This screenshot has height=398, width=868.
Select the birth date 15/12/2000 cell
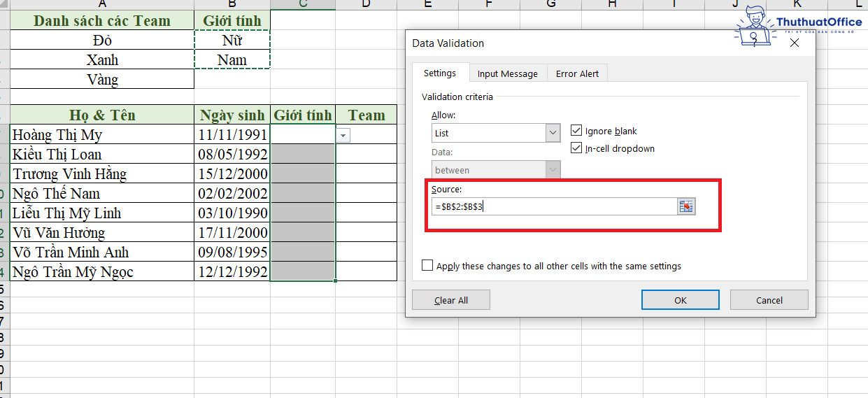(x=232, y=173)
